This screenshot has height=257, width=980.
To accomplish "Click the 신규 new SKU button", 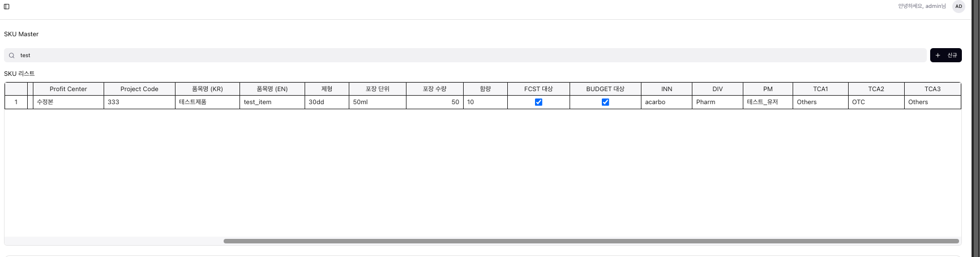I will click(945, 55).
